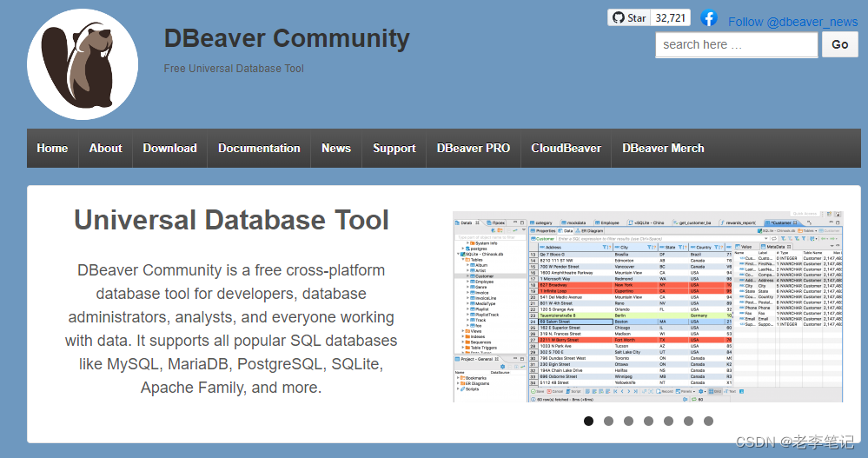The width and height of the screenshot is (868, 458).
Task: Select the fifth carousel slide dot
Action: 668,421
